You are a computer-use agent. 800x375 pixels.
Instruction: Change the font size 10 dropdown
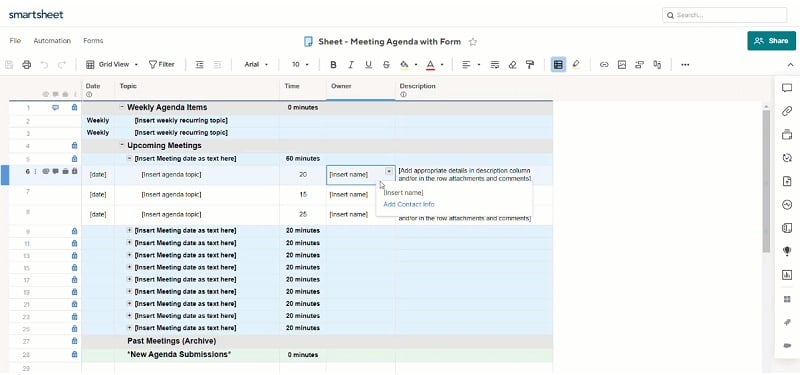pyautogui.click(x=301, y=65)
